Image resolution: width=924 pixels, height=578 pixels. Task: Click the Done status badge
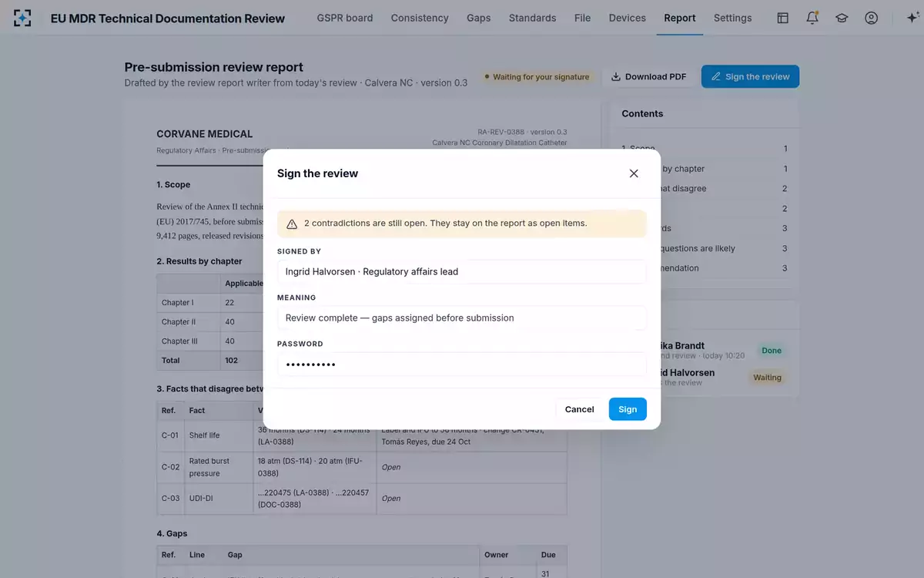click(x=772, y=351)
